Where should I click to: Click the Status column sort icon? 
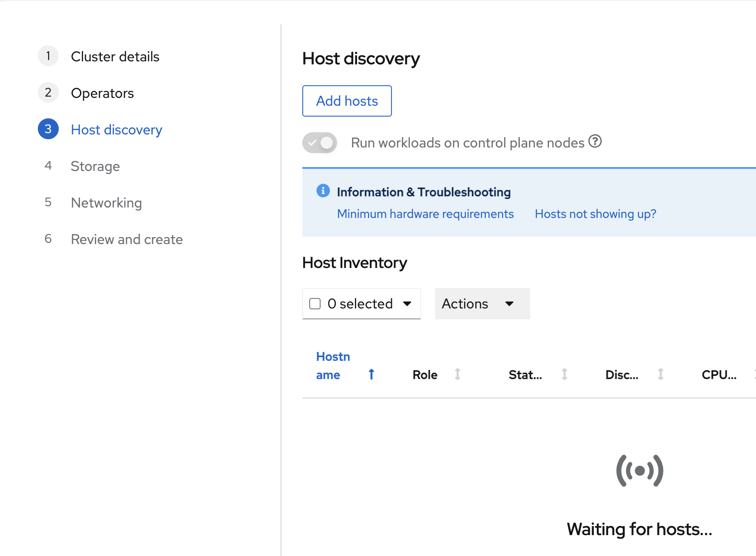564,374
